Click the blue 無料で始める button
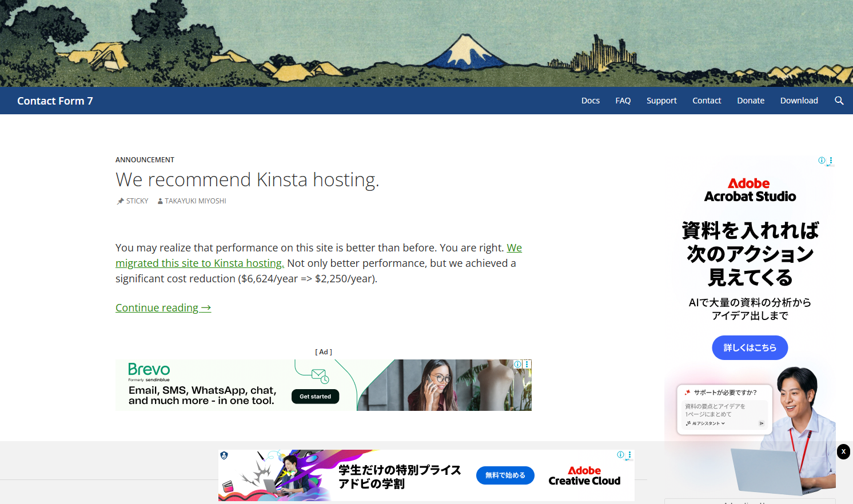 [x=505, y=475]
